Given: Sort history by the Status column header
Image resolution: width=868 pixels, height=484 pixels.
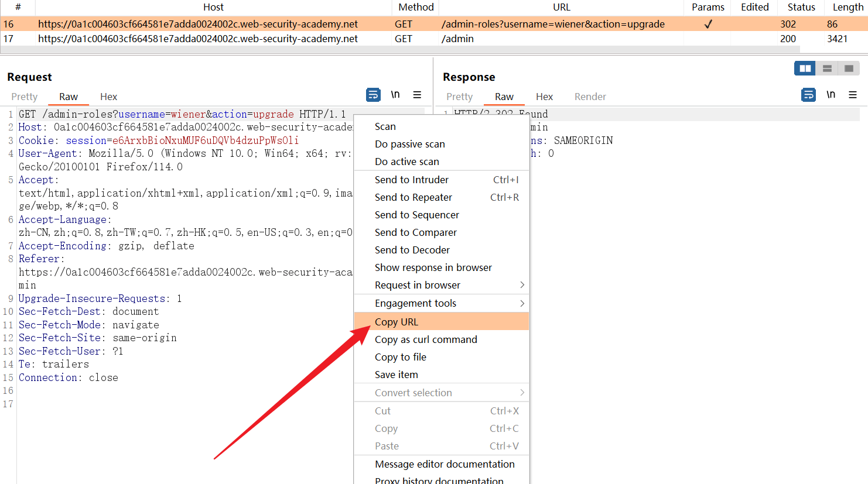Looking at the screenshot, I should coord(801,7).
